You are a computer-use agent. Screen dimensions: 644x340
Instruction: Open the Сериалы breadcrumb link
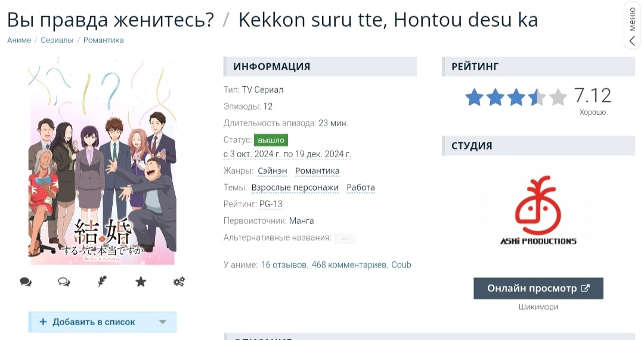click(x=57, y=40)
